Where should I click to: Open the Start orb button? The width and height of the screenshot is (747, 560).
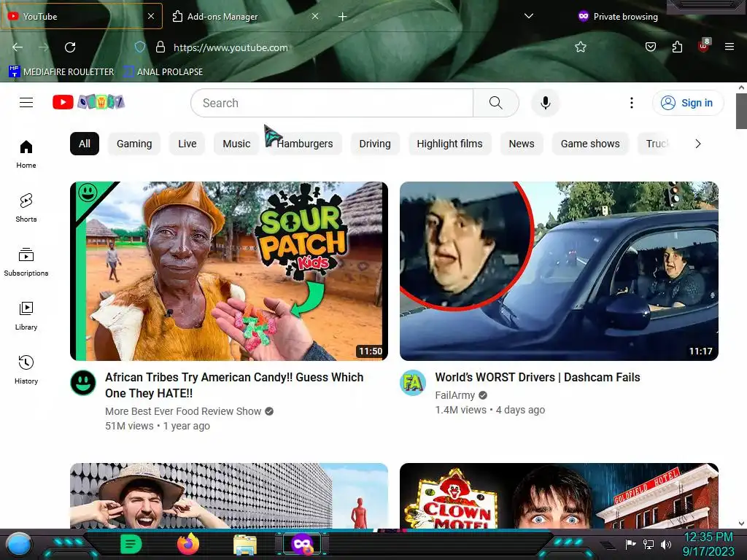[x=19, y=544]
